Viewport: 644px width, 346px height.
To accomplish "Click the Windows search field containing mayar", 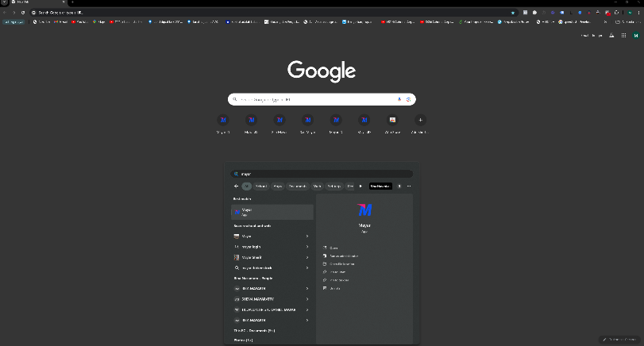I will pyautogui.click(x=322, y=174).
